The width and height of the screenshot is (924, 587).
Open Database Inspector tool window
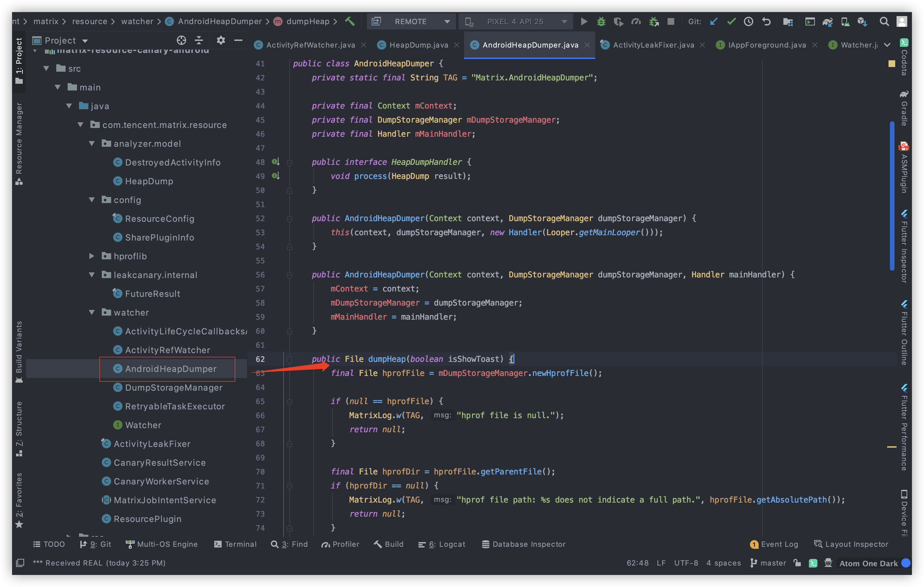click(x=523, y=544)
